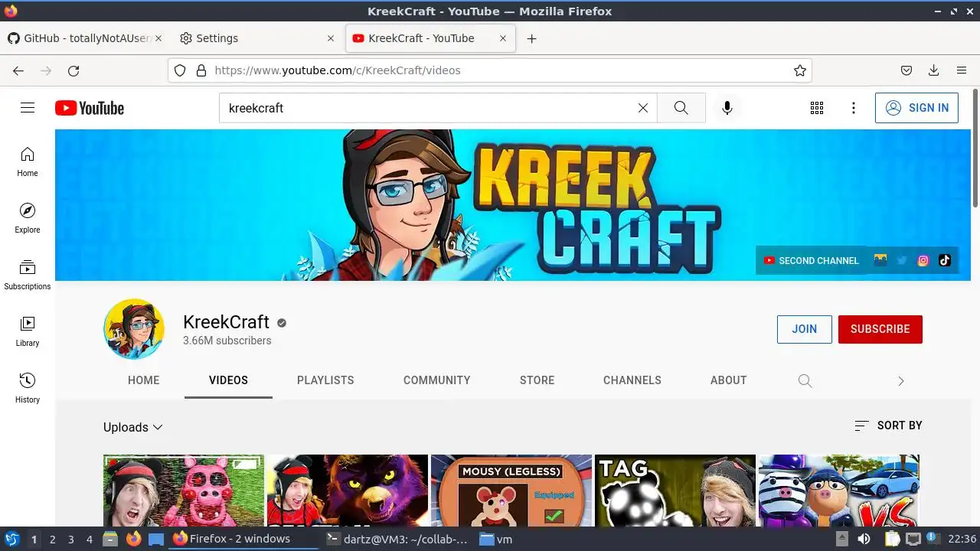Click the volume speaker tray icon

pos(864,539)
